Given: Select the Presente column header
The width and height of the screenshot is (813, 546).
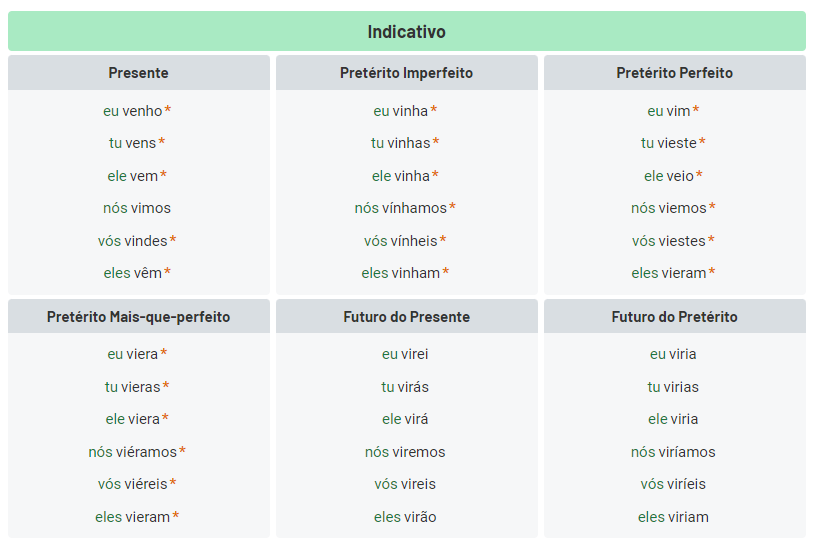Looking at the screenshot, I should (138, 73).
